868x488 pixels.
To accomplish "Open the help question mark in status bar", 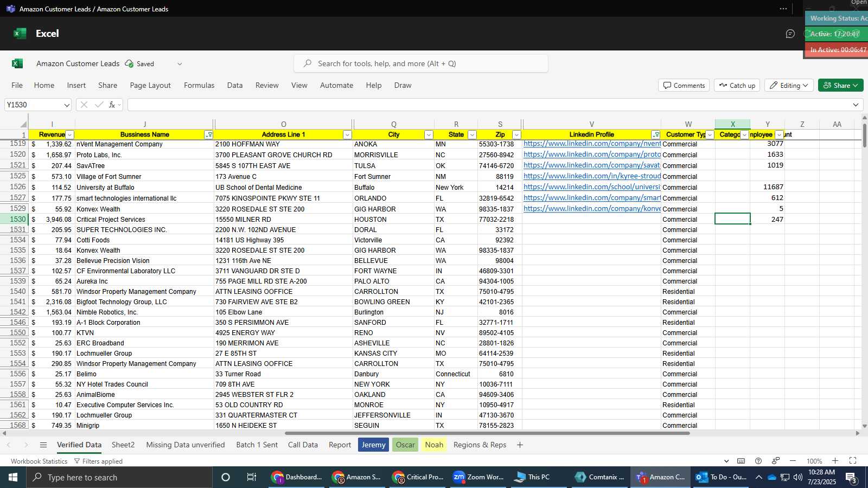I will (x=758, y=461).
